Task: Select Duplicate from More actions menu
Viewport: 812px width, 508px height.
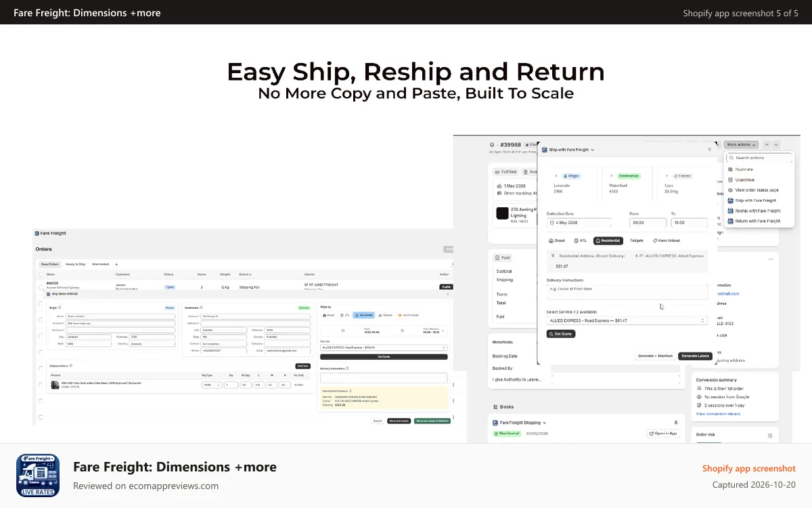Action: pos(744,169)
